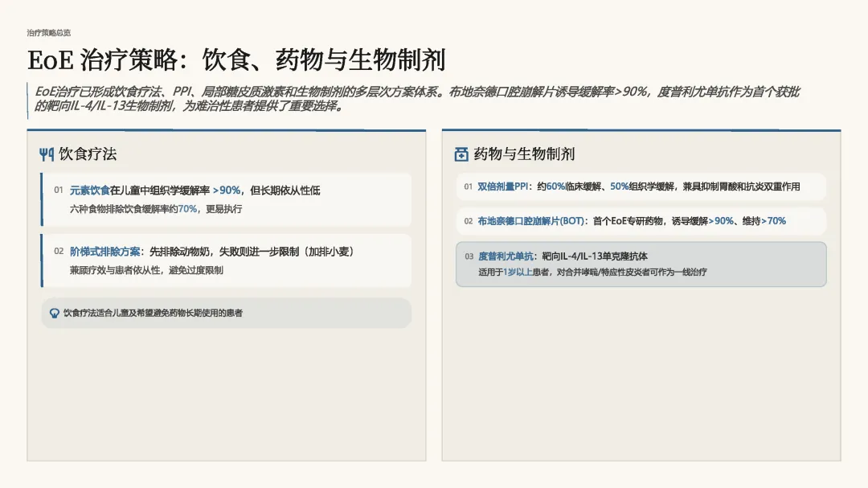Click the 度普利尤单抗 highlighted term

point(506,256)
